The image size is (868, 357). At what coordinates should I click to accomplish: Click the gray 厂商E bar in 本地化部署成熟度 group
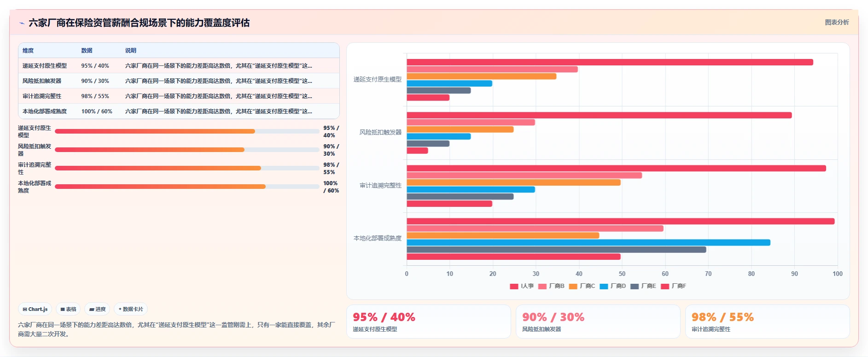pyautogui.click(x=556, y=250)
